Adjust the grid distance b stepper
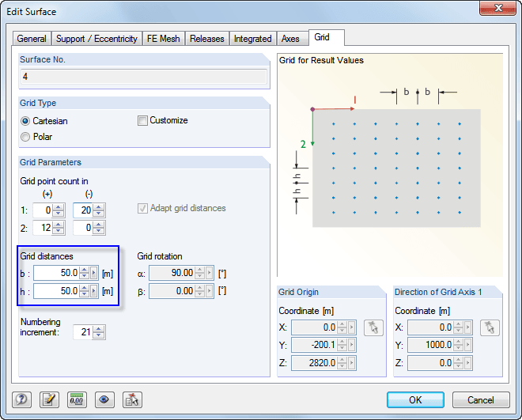Viewport: 522px width, 420px height. click(x=84, y=273)
